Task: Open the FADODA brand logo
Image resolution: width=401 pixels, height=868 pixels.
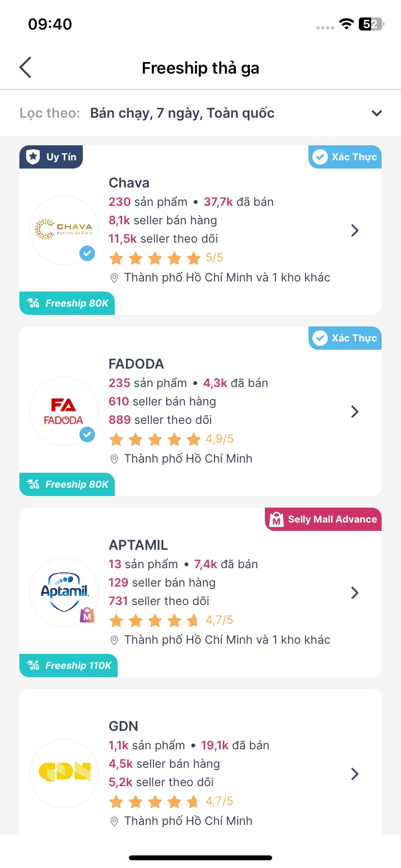Action: (x=64, y=411)
